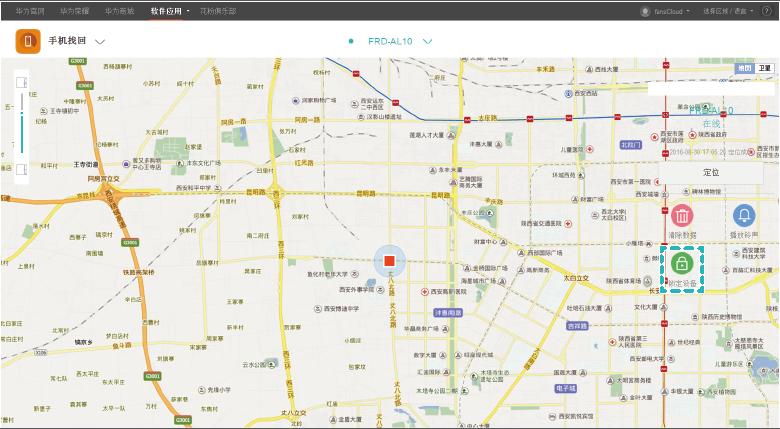Click the zoom in button on map

tap(22, 82)
